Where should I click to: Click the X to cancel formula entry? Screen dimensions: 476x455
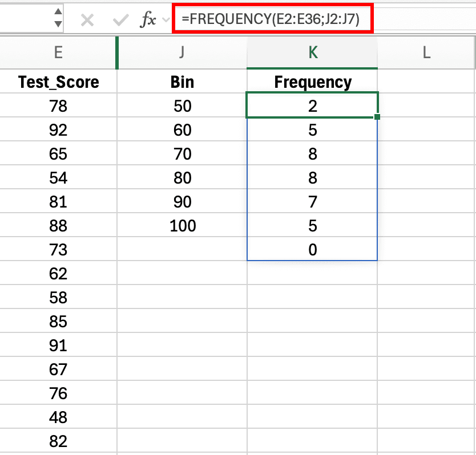[87, 19]
